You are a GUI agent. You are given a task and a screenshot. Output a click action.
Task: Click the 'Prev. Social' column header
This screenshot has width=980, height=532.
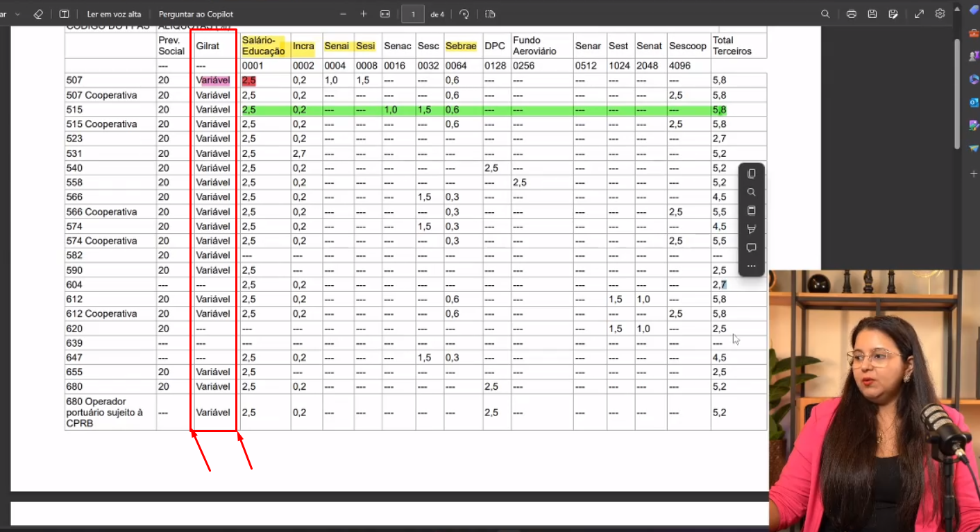[171, 46]
